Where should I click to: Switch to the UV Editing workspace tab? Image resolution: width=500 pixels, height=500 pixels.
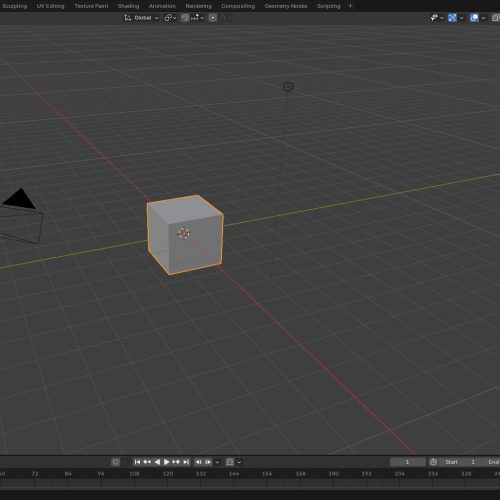point(50,6)
